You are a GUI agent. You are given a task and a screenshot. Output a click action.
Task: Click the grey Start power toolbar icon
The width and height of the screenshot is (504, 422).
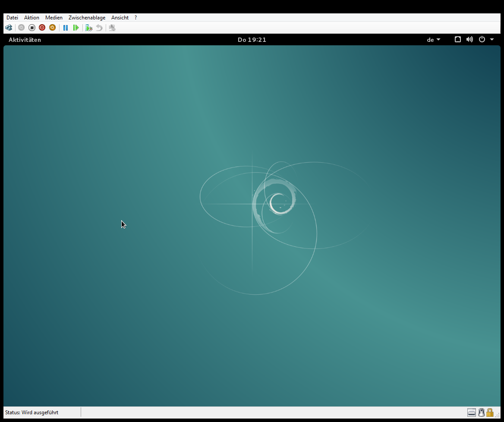tap(21, 28)
